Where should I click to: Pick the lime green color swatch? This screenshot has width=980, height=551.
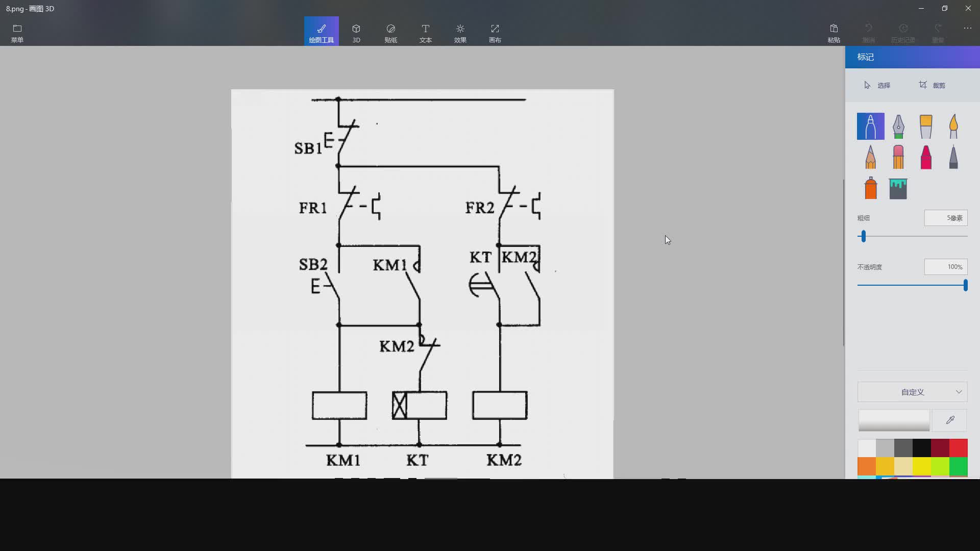pyautogui.click(x=940, y=466)
